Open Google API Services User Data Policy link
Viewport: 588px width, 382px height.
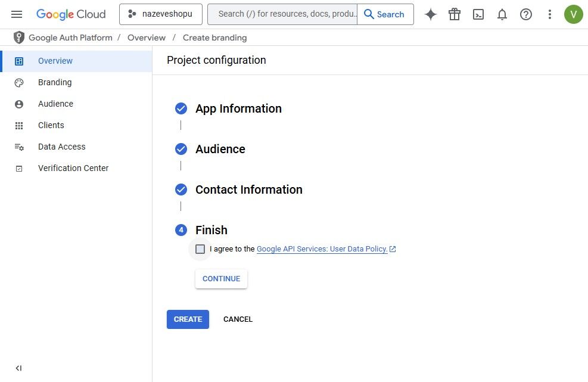pos(322,249)
